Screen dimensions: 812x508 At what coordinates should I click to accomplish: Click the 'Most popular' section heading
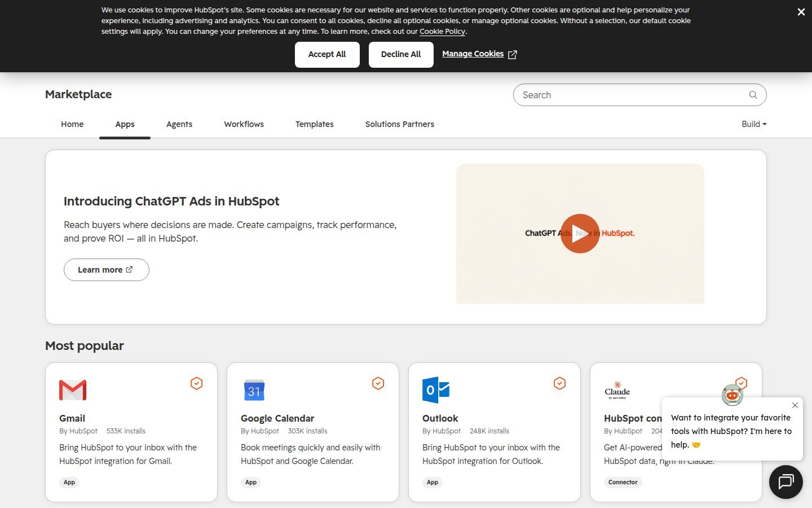point(85,345)
